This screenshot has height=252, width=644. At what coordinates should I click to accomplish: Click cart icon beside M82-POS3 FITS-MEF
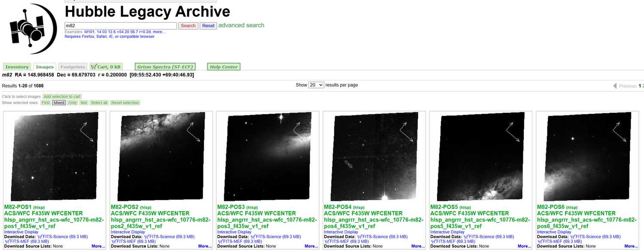[x=220, y=241]
